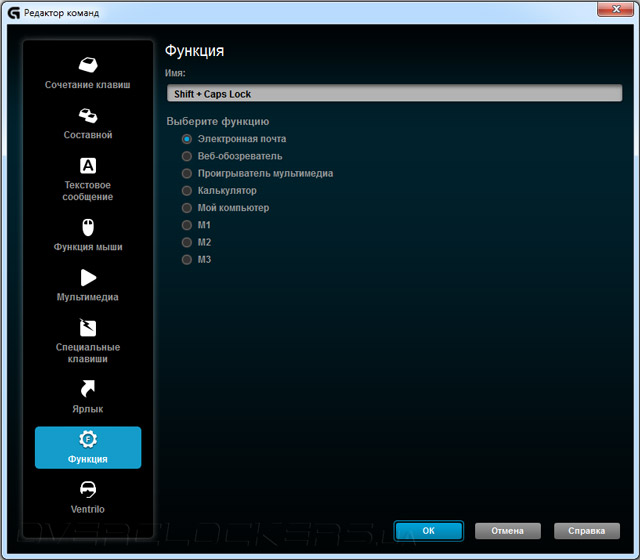Select Проигрыватель мультимедиа radio button
The width and height of the screenshot is (640, 560).
[187, 173]
